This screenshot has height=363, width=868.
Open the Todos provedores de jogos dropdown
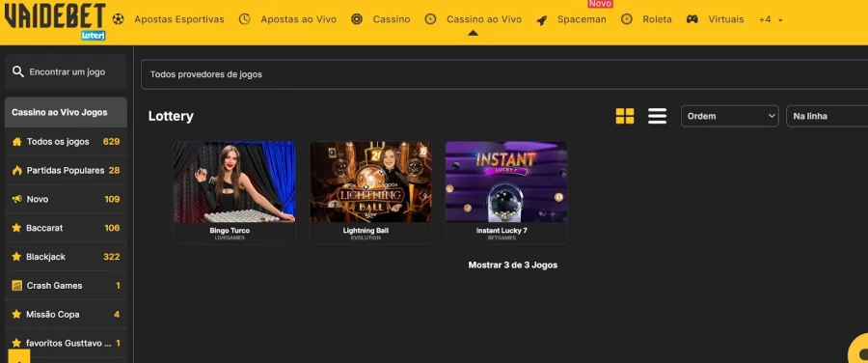click(x=504, y=74)
